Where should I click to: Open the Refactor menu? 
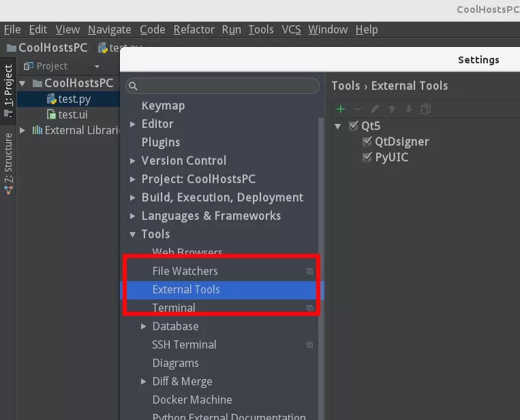tap(194, 29)
